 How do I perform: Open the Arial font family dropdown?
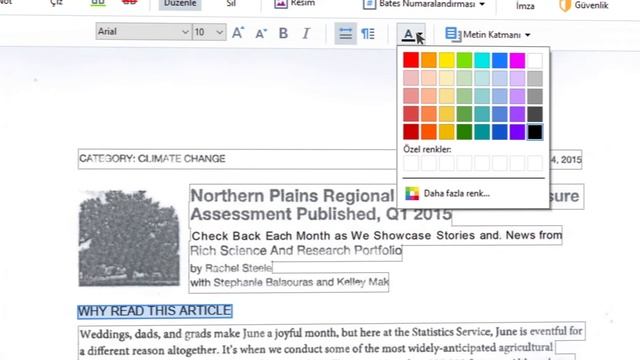[x=144, y=31]
